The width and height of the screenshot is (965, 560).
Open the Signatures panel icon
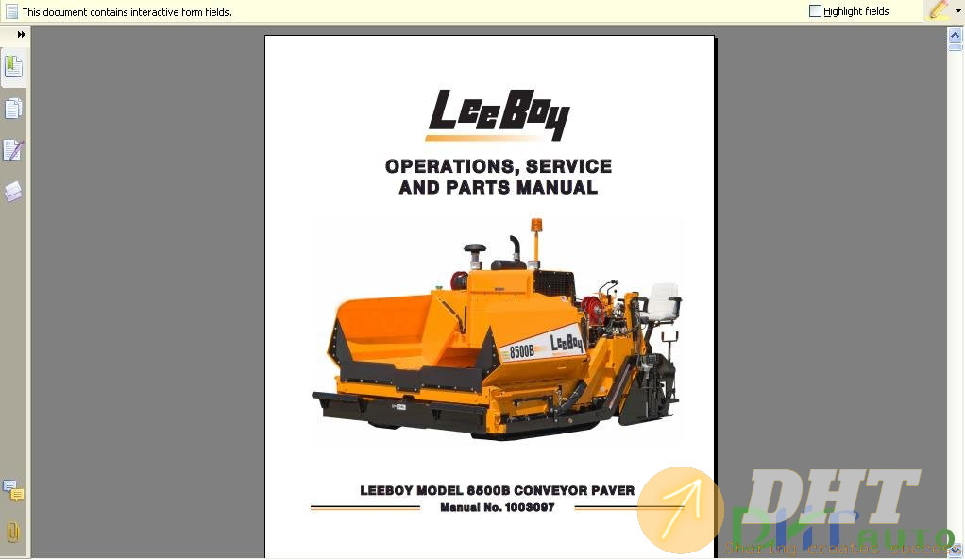pyautogui.click(x=13, y=150)
